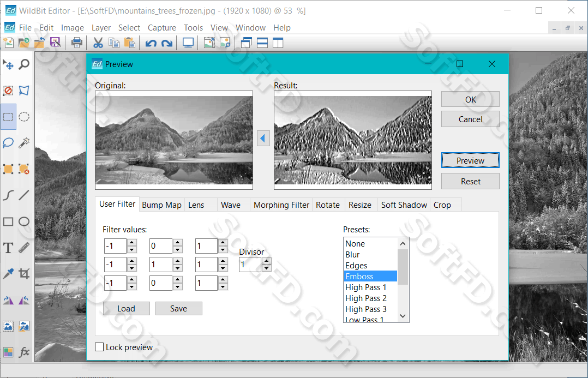Select the None preset
Viewport: 588px width, 378px height.
[370, 243]
